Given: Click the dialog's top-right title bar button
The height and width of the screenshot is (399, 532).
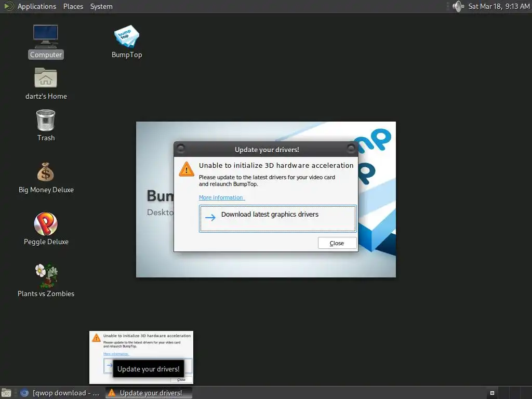Looking at the screenshot, I should point(351,148).
